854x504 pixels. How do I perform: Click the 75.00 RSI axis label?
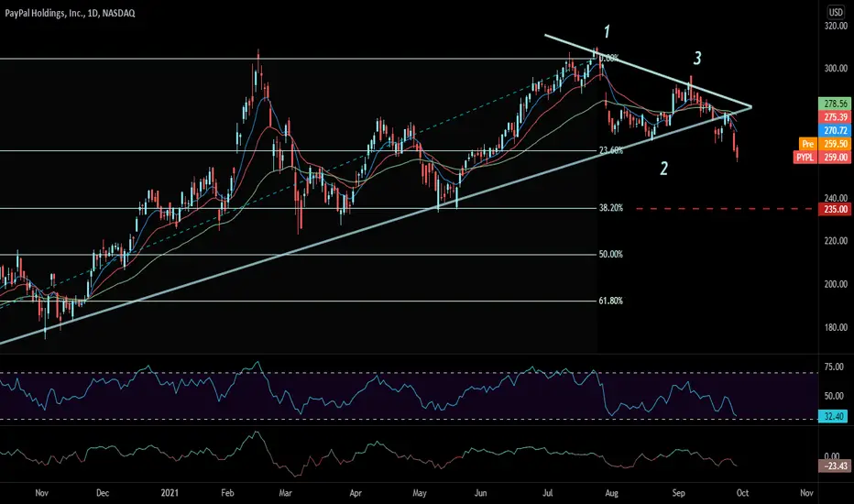click(x=834, y=367)
